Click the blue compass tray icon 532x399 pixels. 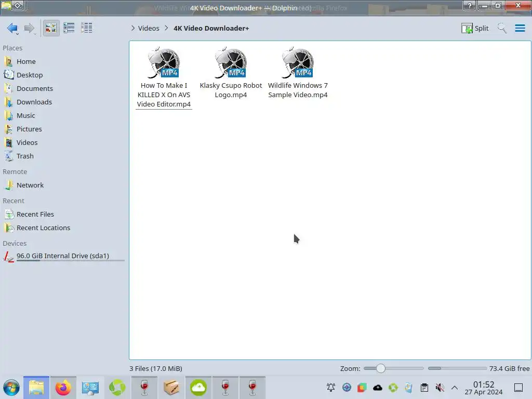coord(347,388)
